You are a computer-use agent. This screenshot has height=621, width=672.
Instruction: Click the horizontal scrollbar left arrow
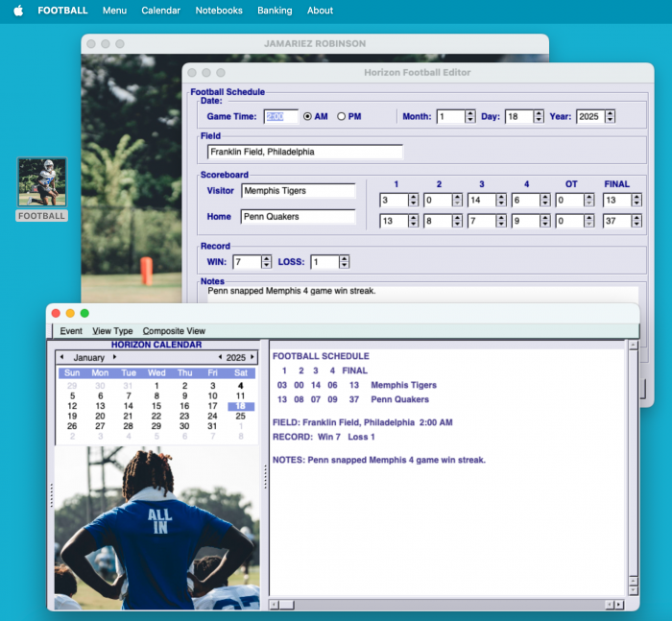pyautogui.click(x=275, y=605)
